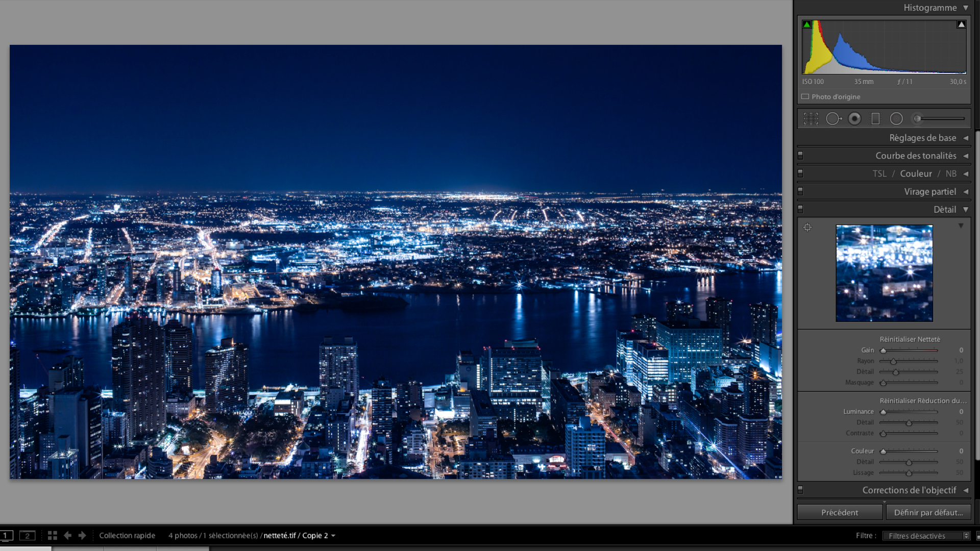This screenshot has width=980, height=551.
Task: Choose the Graduated filter tool
Action: click(875, 119)
